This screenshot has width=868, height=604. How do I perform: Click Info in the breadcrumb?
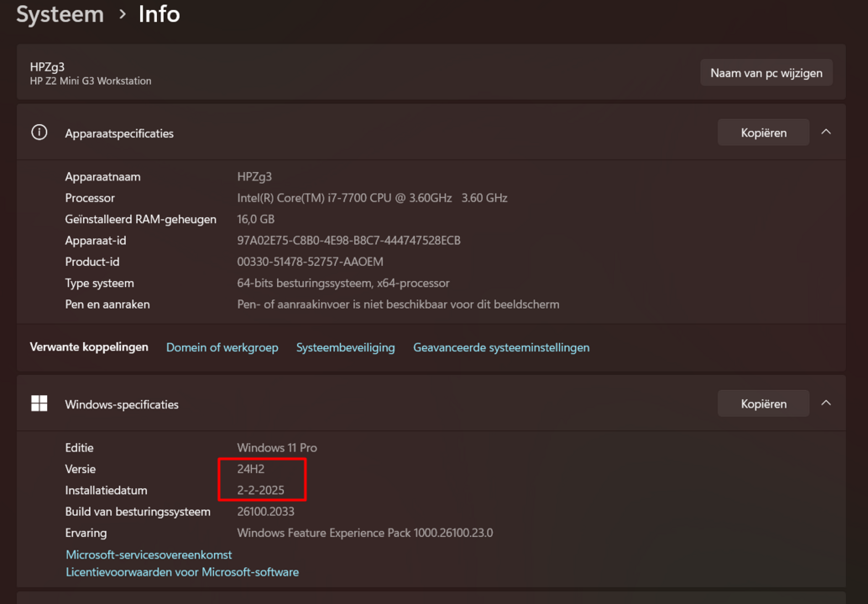tap(159, 14)
